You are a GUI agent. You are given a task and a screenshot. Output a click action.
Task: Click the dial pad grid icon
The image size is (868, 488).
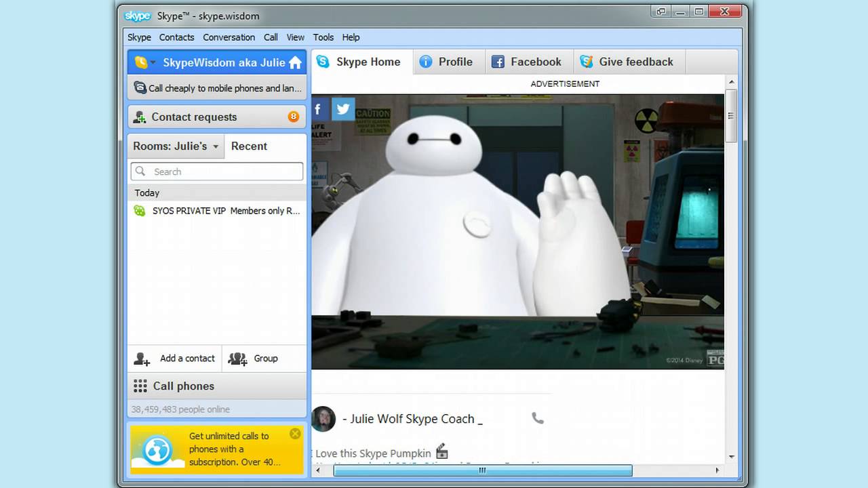(140, 386)
